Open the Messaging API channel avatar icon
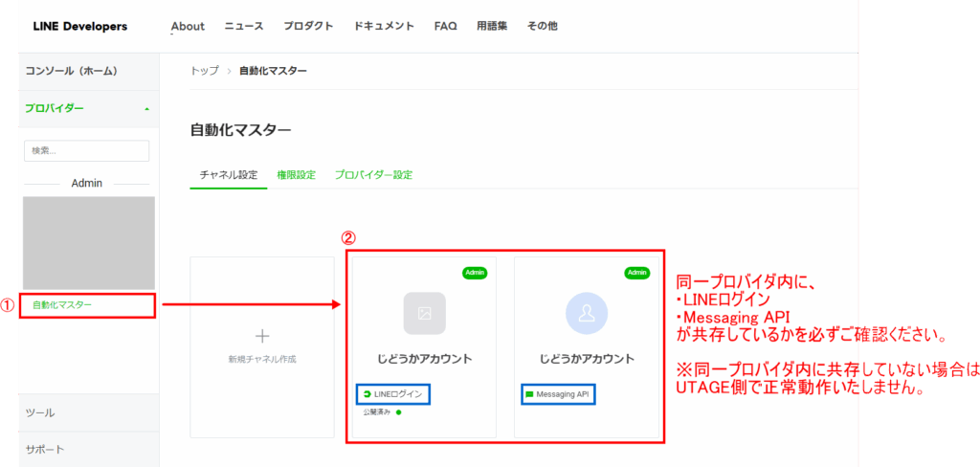This screenshot has height=467, width=980. click(x=587, y=313)
